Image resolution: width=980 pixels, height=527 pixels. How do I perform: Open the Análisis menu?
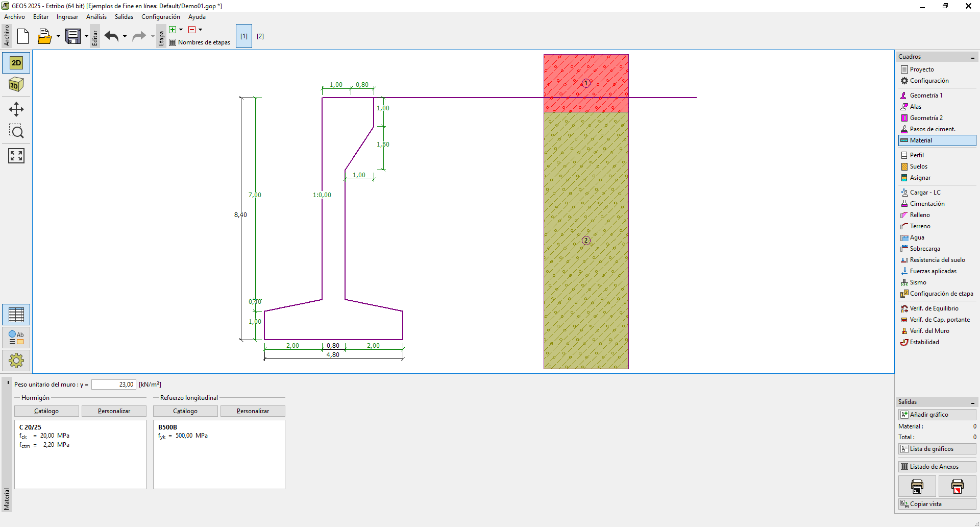tap(96, 17)
